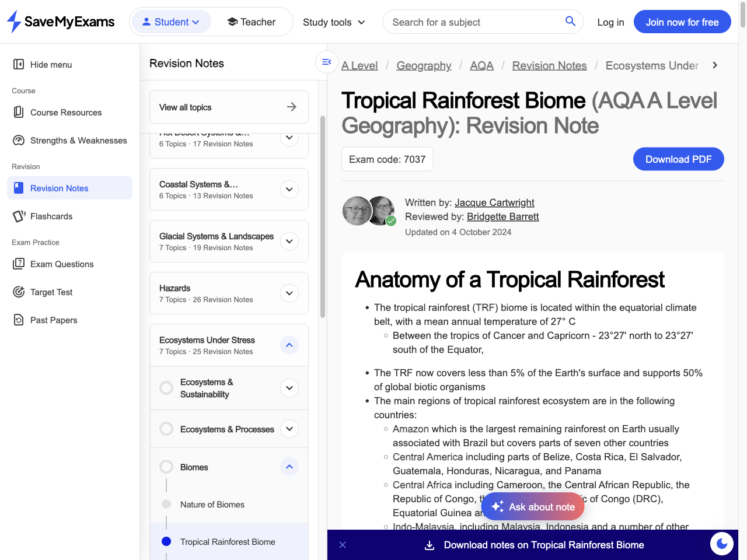Select the Target Test icon
The image size is (747, 560).
19,292
